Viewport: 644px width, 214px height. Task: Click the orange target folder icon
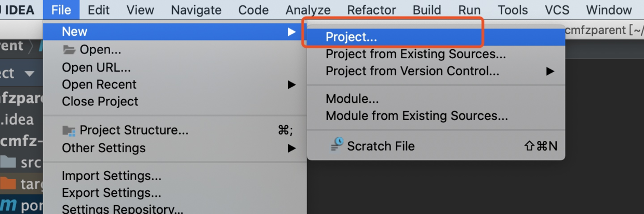pos(8,183)
